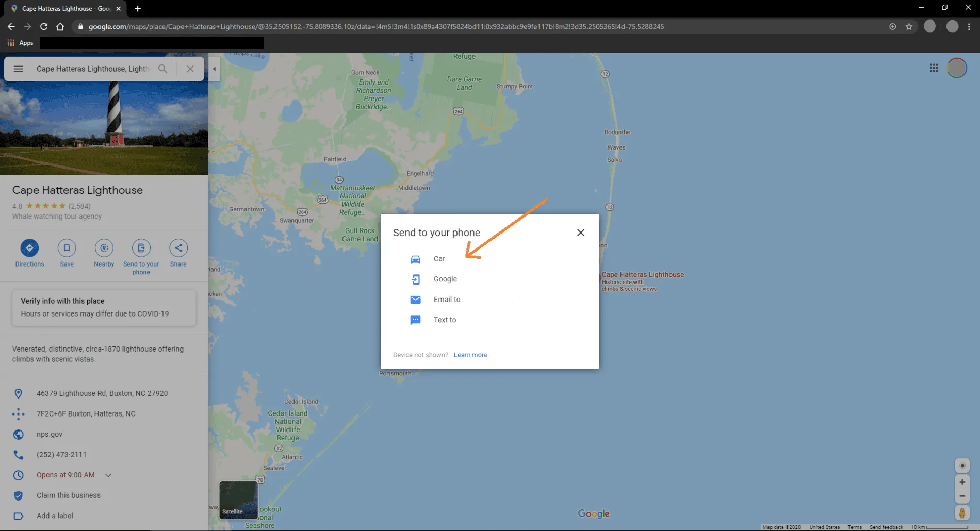The image size is (980, 531).
Task: Zoom out on the map
Action: click(962, 496)
